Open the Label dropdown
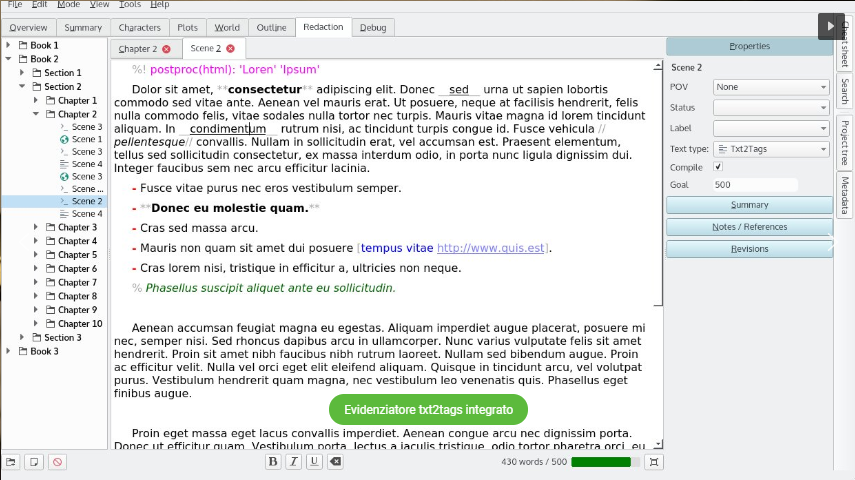 coord(772,128)
